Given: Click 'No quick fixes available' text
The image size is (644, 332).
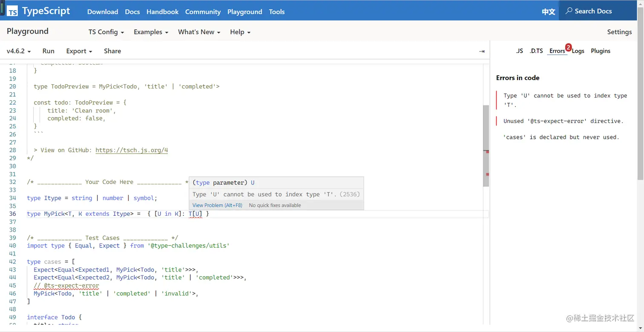Looking at the screenshot, I should [275, 205].
